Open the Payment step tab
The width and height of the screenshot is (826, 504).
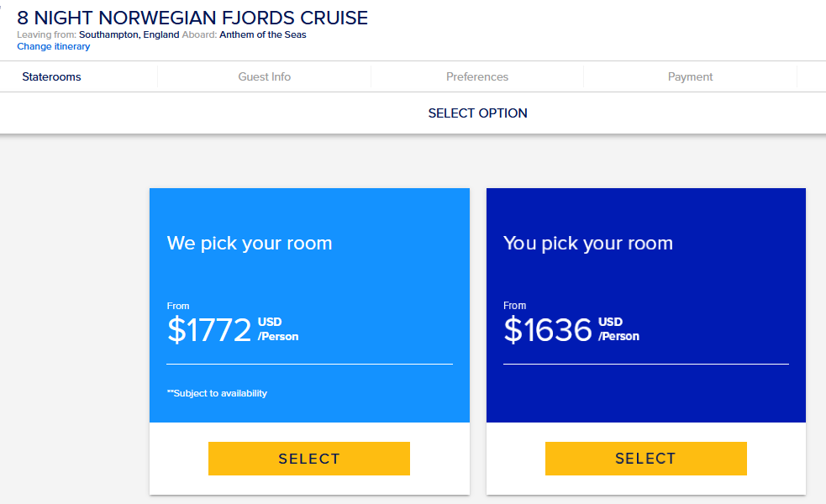[690, 77]
